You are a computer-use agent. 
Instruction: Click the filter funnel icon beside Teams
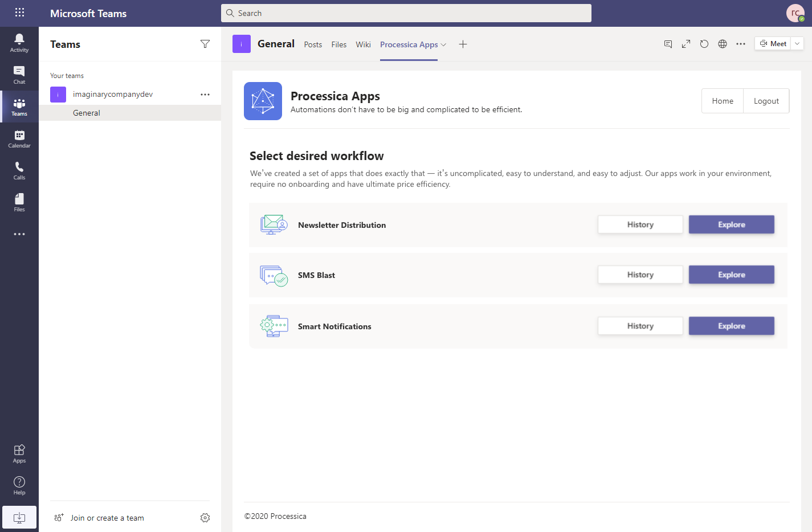205,44
